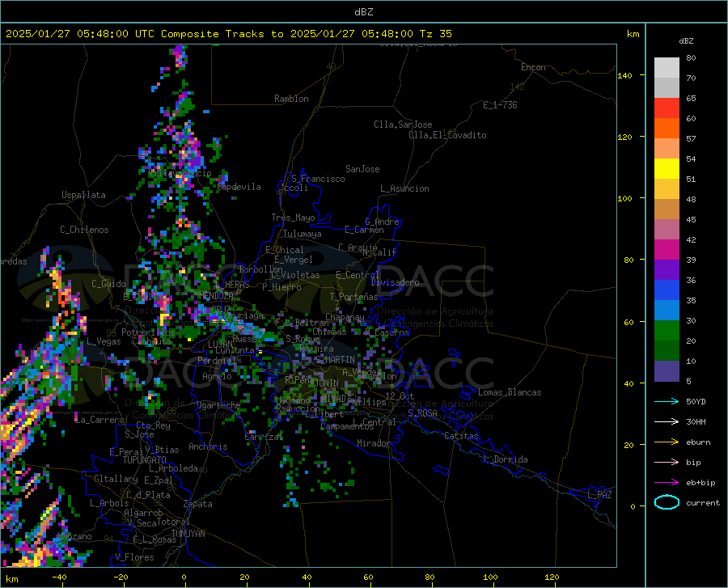This screenshot has height=588, width=728.
Task: Click the '50YD' legend label
Action: tap(696, 401)
